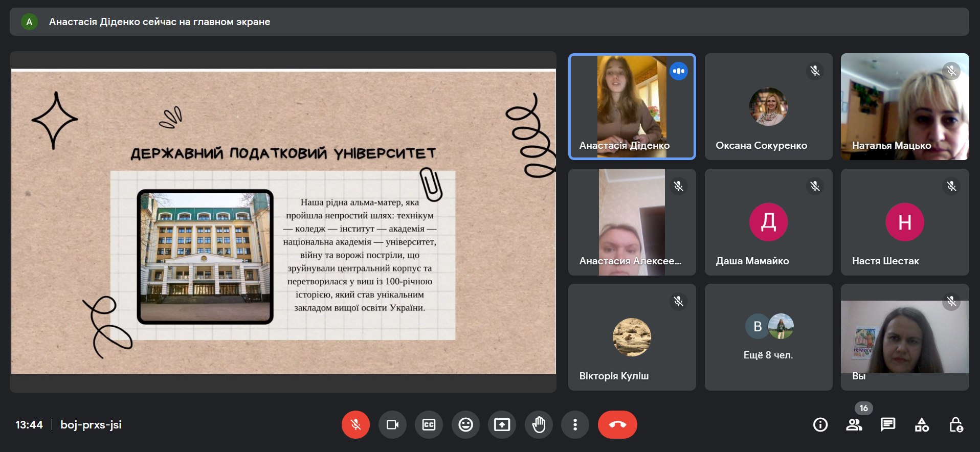
Task: Leave the call with the red hang-up button
Action: 617,424
